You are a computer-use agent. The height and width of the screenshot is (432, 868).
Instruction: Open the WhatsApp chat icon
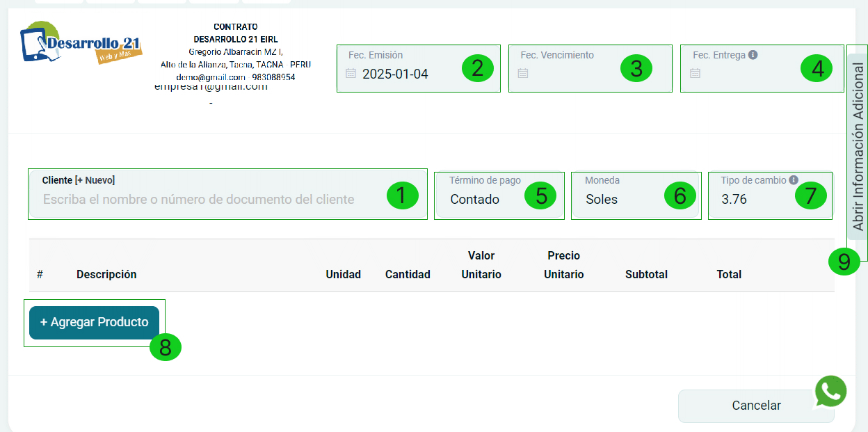831,392
